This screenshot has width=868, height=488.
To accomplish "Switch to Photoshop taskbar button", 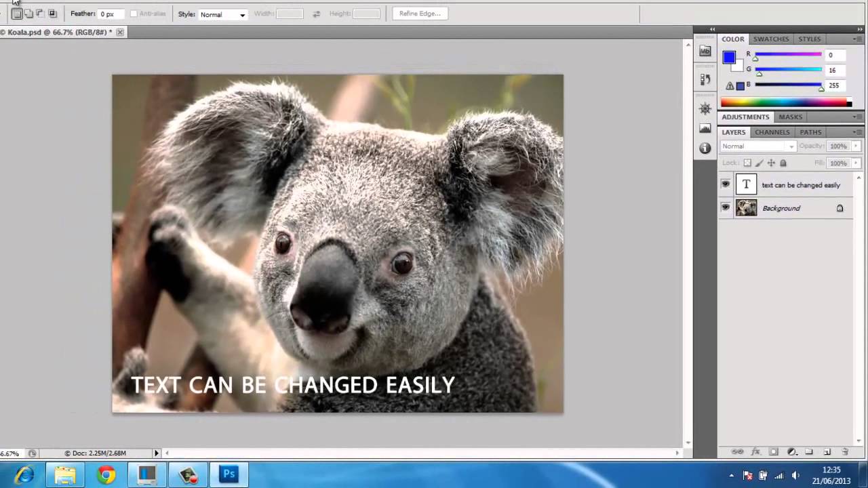I will (x=229, y=474).
